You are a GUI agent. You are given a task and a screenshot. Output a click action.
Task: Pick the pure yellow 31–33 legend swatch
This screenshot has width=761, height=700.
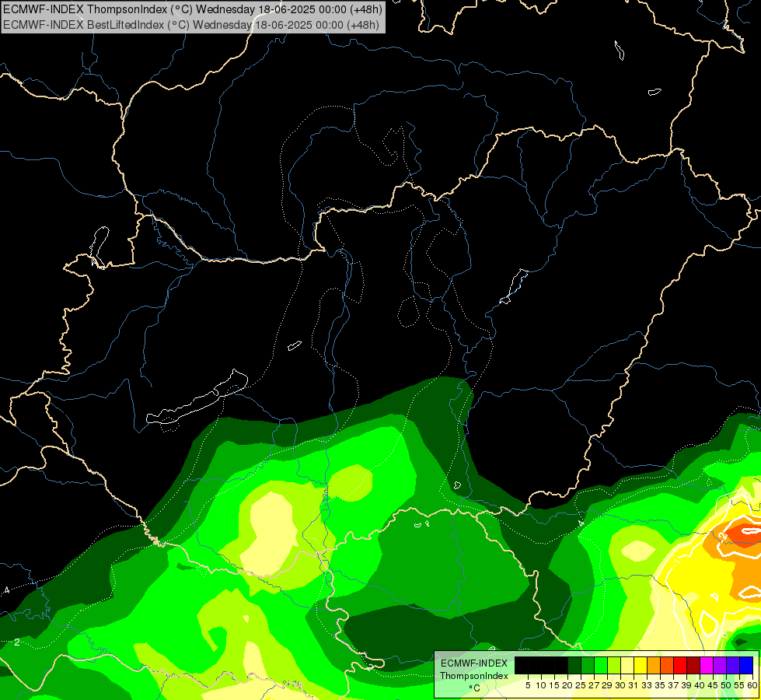641,665
